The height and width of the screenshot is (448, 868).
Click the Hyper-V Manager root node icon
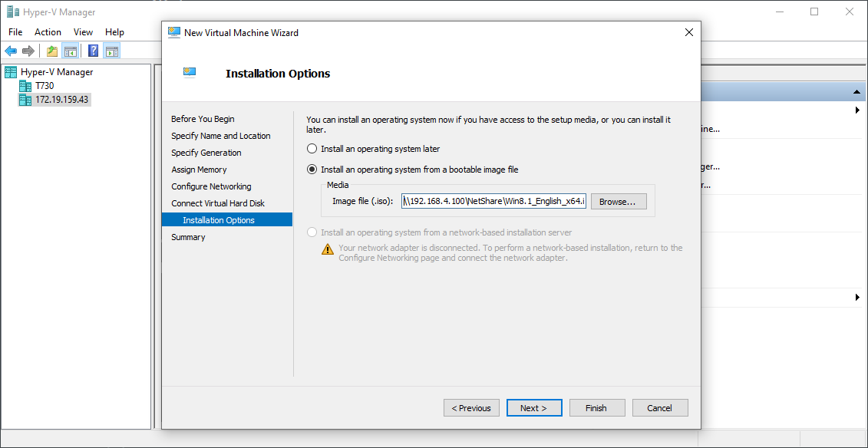point(11,72)
